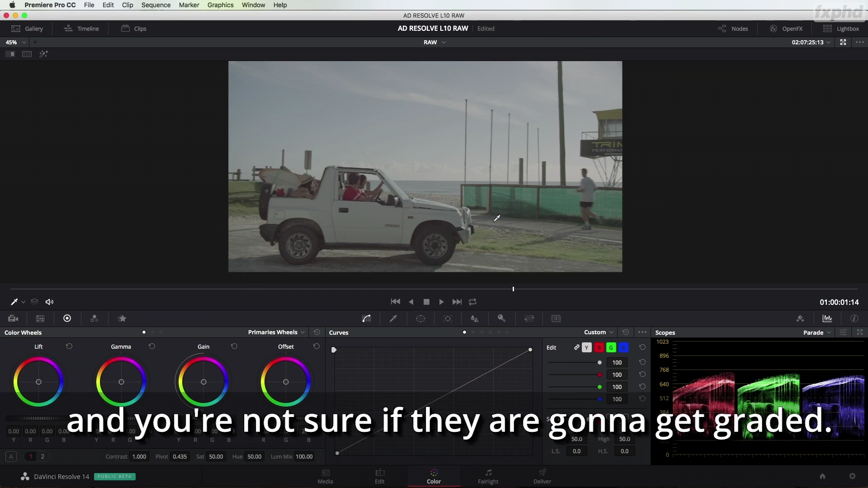Toggle the Y luminance curve channel
This screenshot has height=488, width=868.
coord(586,347)
